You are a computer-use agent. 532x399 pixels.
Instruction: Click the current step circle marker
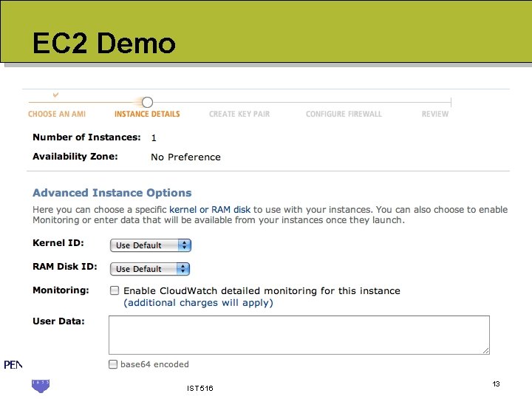[147, 102]
